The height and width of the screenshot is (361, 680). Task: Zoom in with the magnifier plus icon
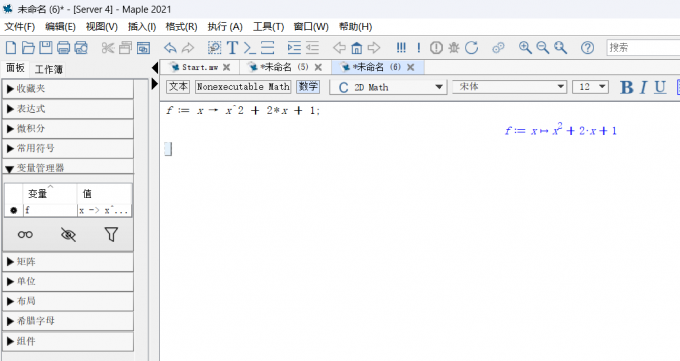[x=525, y=47]
